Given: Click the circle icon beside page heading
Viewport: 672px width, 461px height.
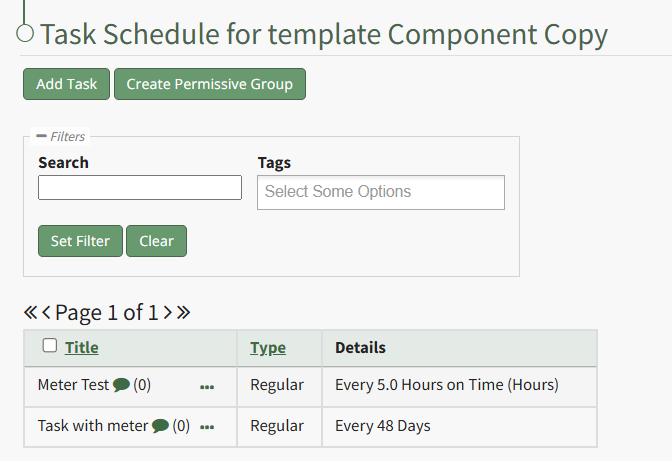Looking at the screenshot, I should pyautogui.click(x=25, y=33).
